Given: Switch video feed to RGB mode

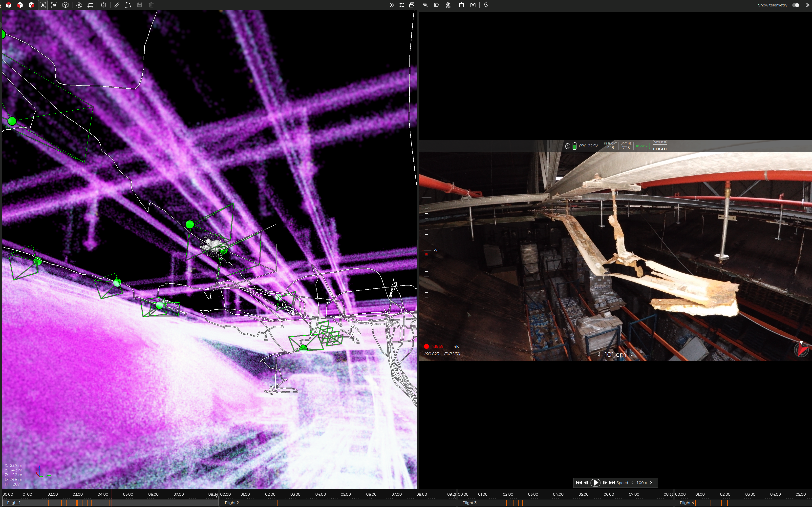Looking at the screenshot, I should [x=448, y=5].
